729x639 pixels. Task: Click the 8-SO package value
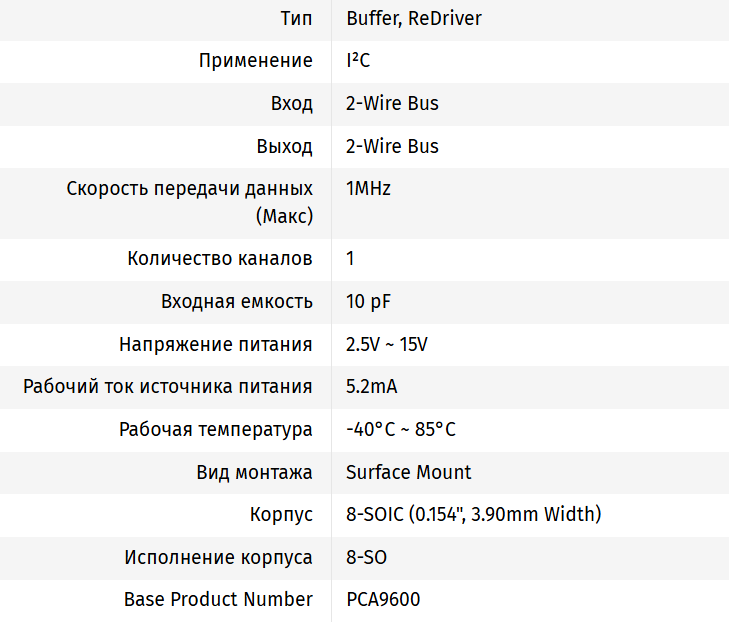point(366,557)
